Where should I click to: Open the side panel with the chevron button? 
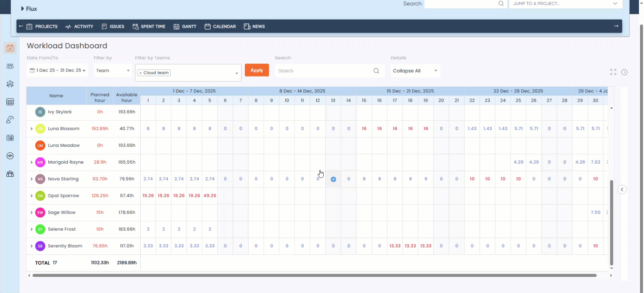(x=622, y=190)
